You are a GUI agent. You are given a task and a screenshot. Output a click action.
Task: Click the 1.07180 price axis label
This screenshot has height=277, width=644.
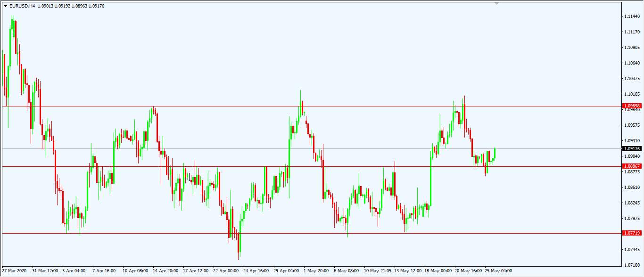click(632, 265)
